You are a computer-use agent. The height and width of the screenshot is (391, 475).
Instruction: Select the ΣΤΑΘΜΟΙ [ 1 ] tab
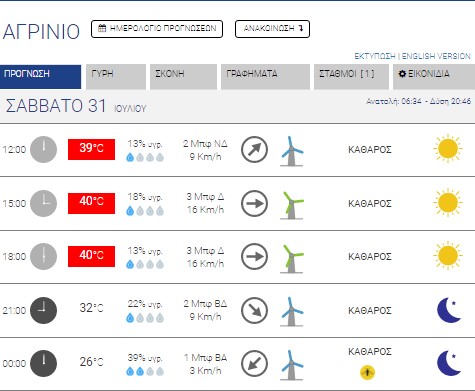pyautogui.click(x=351, y=77)
